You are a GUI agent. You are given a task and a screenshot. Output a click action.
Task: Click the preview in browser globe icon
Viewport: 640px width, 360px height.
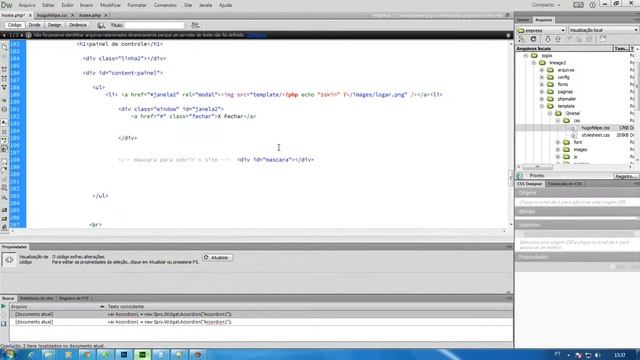pos(101,25)
